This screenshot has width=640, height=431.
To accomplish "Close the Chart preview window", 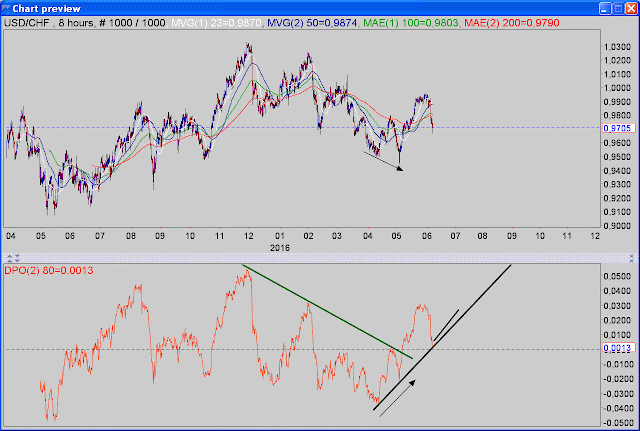I will (x=631, y=9).
